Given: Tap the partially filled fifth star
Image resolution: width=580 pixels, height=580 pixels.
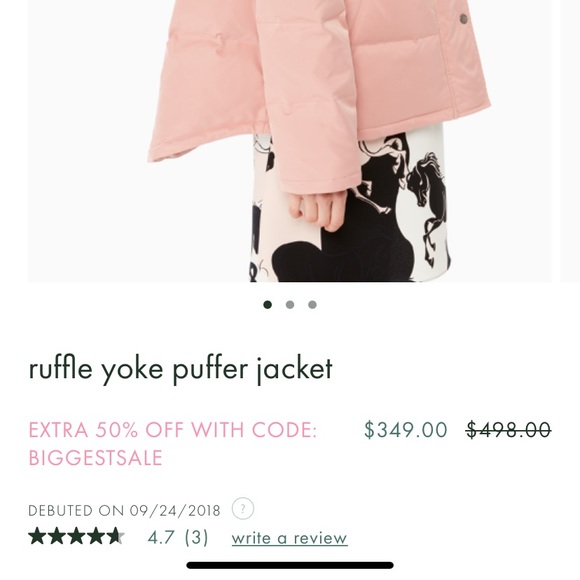Looking at the screenshot, I should click(115, 536).
